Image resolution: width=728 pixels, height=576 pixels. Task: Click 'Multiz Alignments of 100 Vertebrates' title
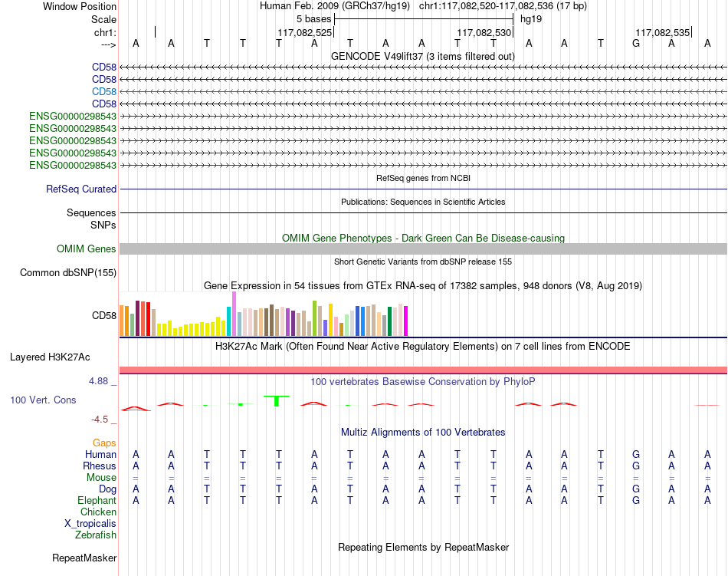point(423,432)
